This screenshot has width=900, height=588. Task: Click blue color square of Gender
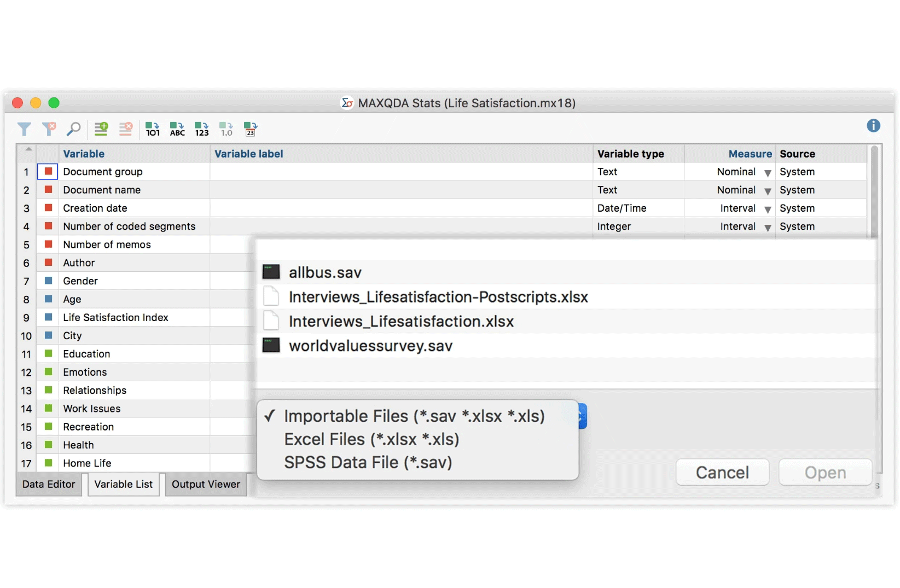[48, 281]
